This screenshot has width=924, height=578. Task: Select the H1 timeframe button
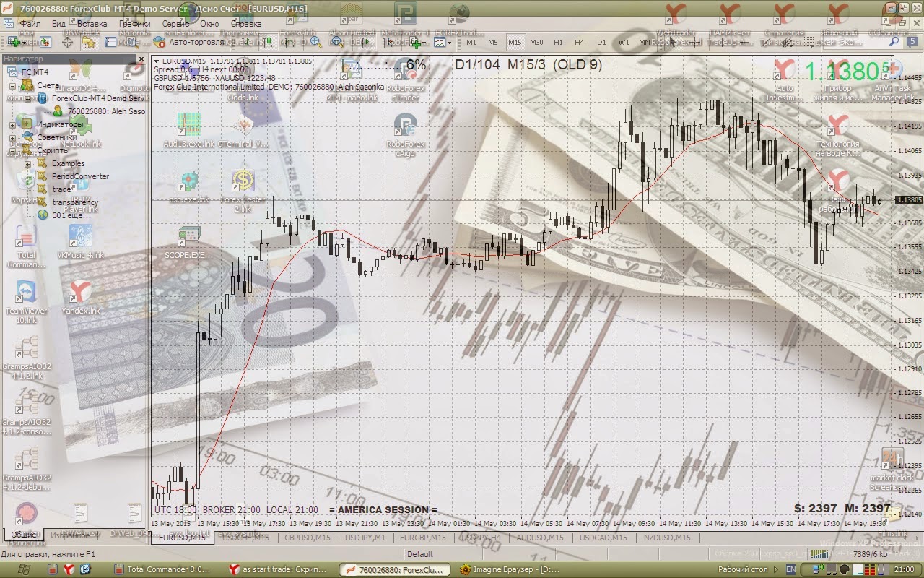click(558, 43)
